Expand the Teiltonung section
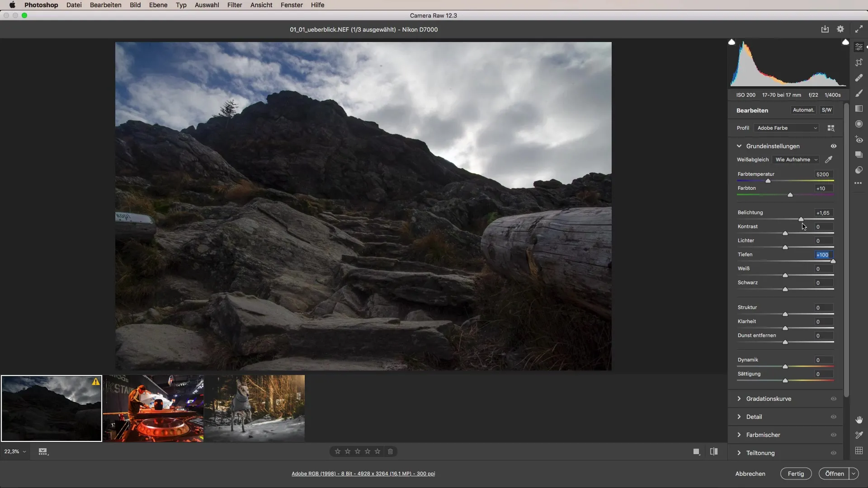This screenshot has width=868, height=488. point(739,453)
